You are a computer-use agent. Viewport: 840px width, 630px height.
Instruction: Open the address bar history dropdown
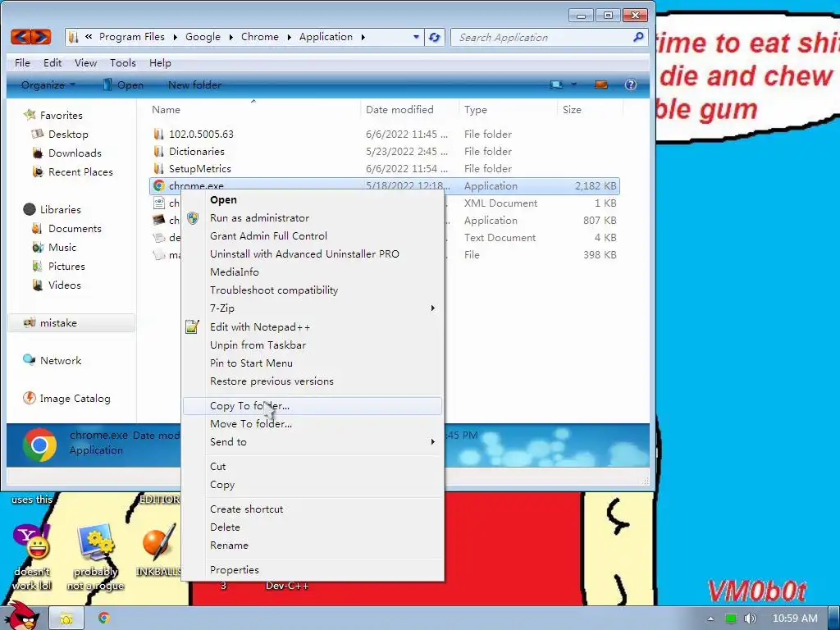point(416,37)
